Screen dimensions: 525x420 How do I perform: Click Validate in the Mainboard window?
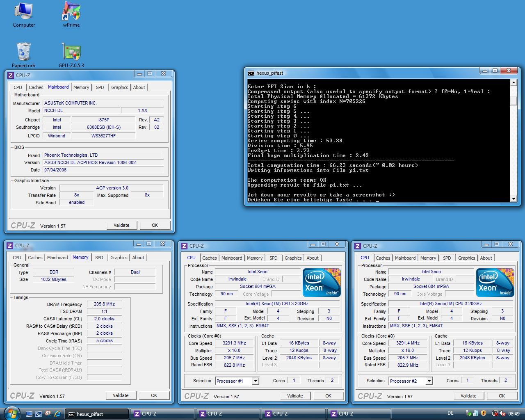pyautogui.click(x=121, y=225)
